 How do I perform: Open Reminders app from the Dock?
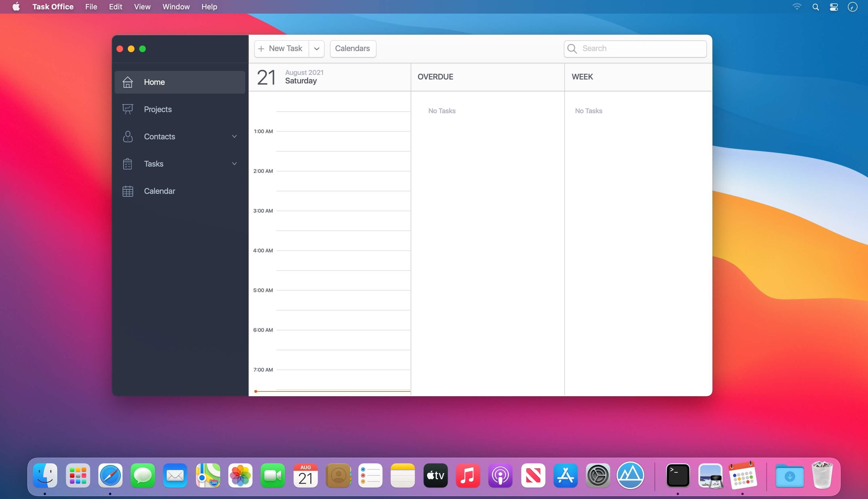click(x=370, y=475)
